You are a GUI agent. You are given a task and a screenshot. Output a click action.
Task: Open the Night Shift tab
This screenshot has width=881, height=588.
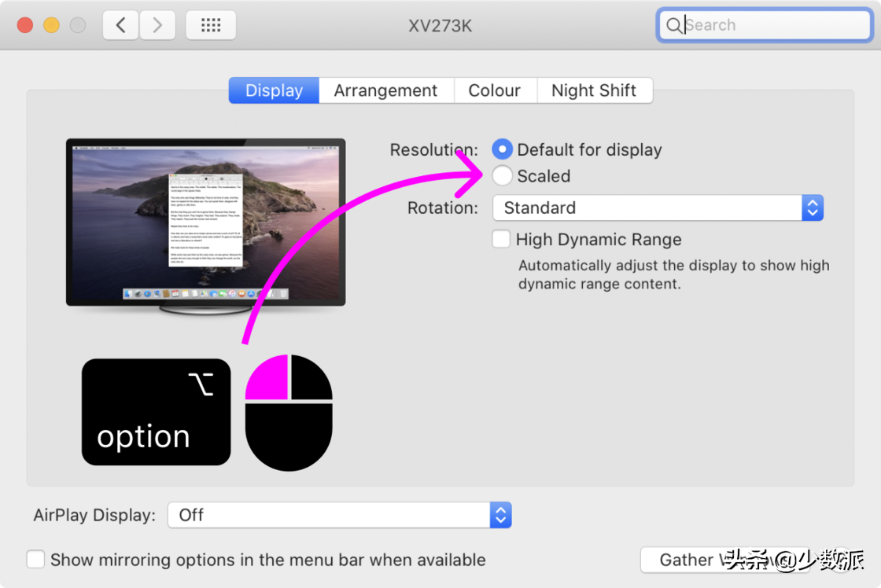[594, 90]
